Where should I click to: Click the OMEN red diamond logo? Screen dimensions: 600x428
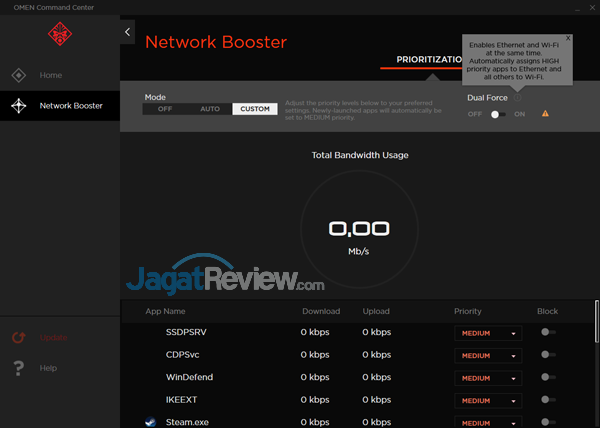pos(59,34)
